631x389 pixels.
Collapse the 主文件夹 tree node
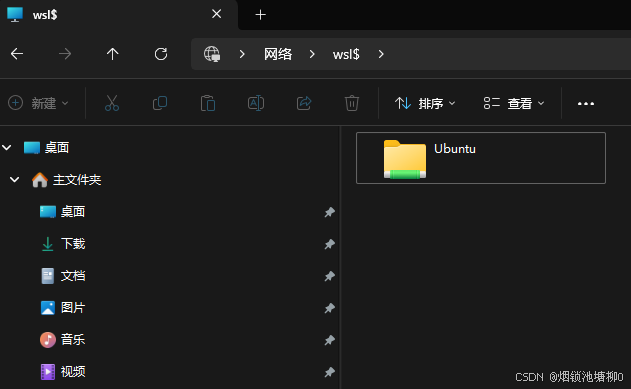click(14, 179)
